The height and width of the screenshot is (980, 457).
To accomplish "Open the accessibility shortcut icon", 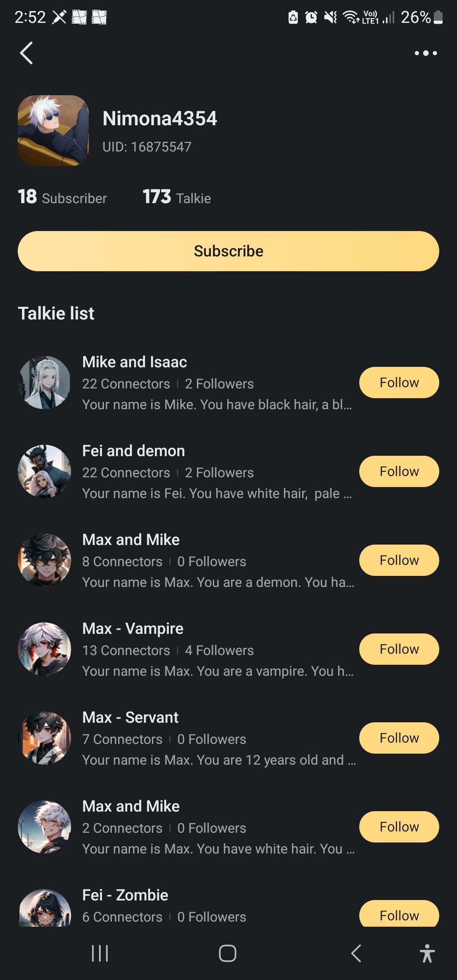I will pyautogui.click(x=427, y=953).
